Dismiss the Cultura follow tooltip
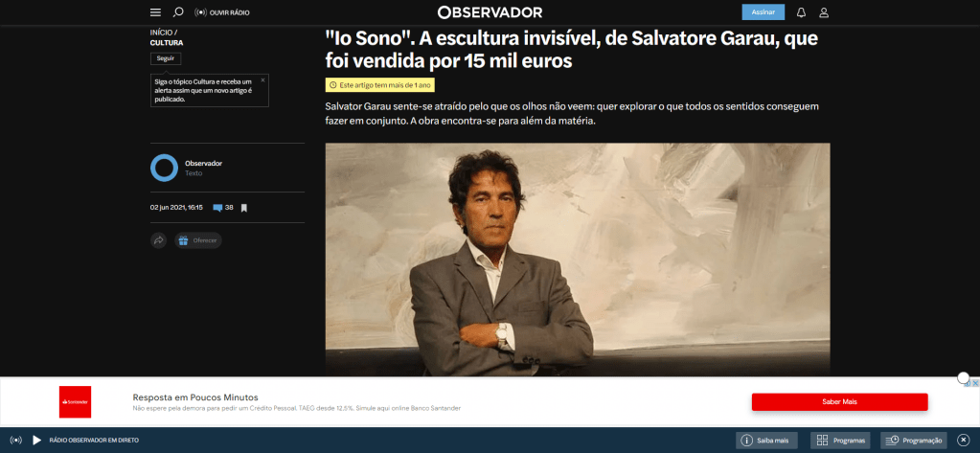The width and height of the screenshot is (980, 453). (262, 80)
